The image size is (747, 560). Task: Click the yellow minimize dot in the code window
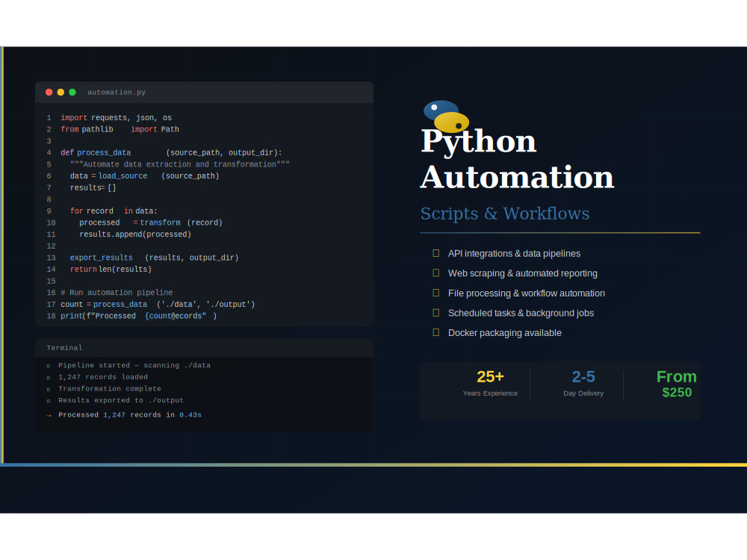[x=61, y=93]
